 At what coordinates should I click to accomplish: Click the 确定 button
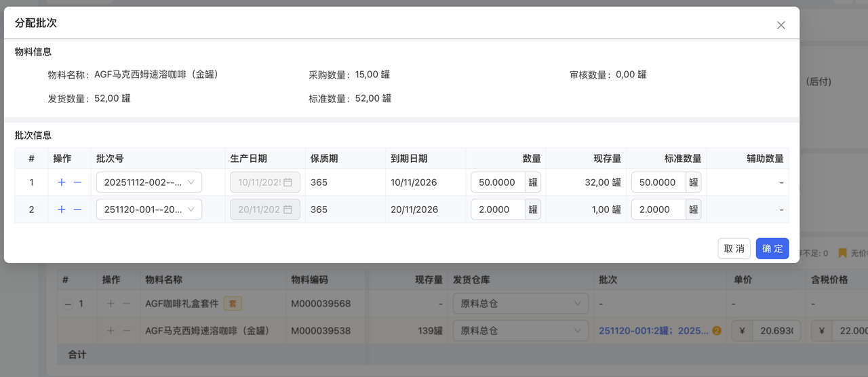[x=772, y=249]
